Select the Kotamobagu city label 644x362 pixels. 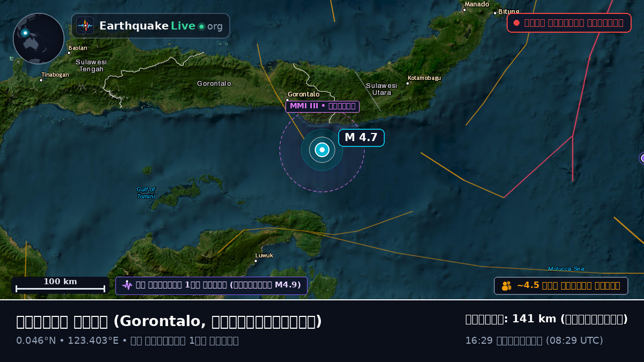[424, 78]
